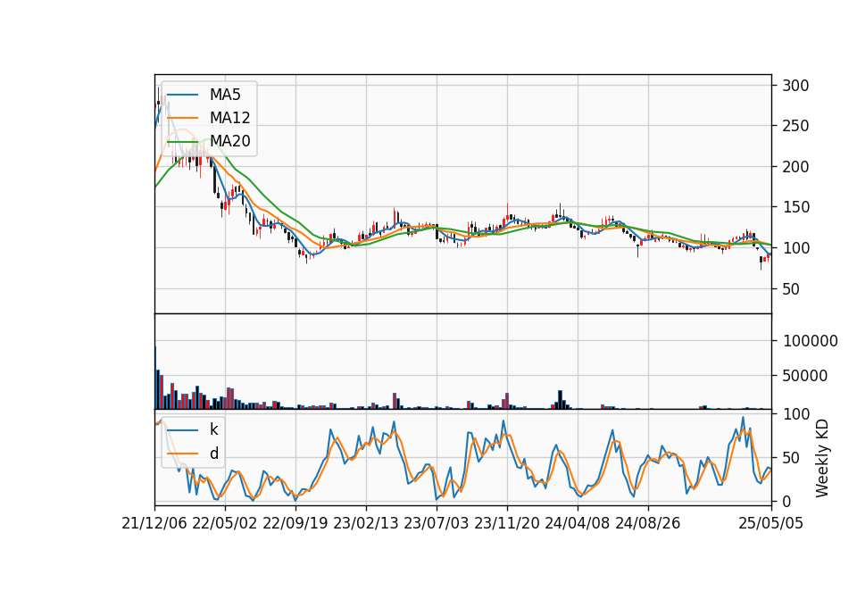
Task: Click the d legend label
Action: 213,454
